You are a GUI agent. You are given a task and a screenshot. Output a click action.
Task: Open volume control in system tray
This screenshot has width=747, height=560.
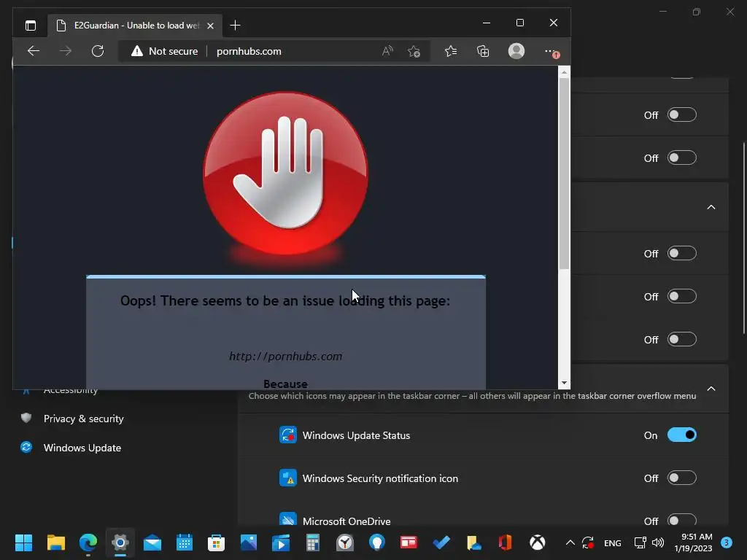pyautogui.click(x=658, y=542)
